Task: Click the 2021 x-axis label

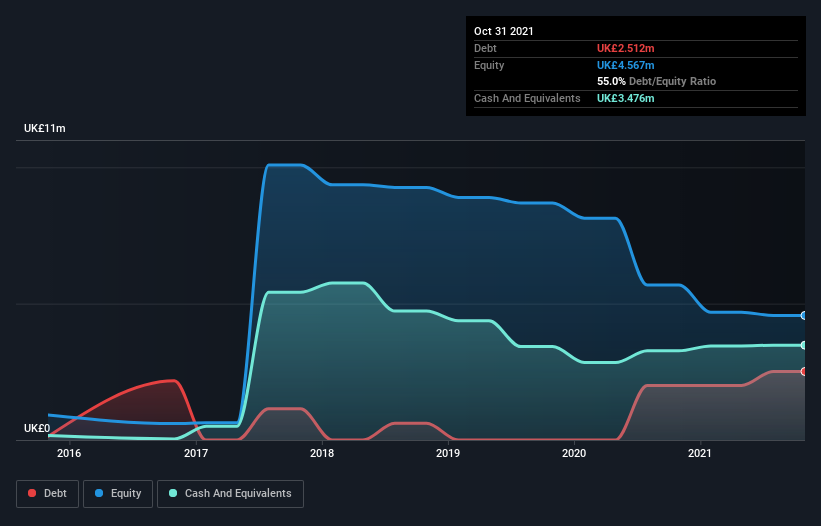Action: [x=700, y=453]
